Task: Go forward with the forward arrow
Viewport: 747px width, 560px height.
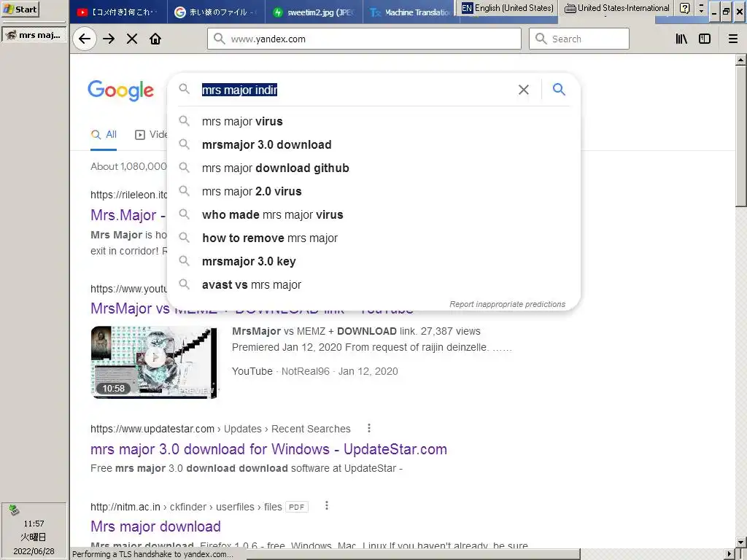Action: (109, 39)
